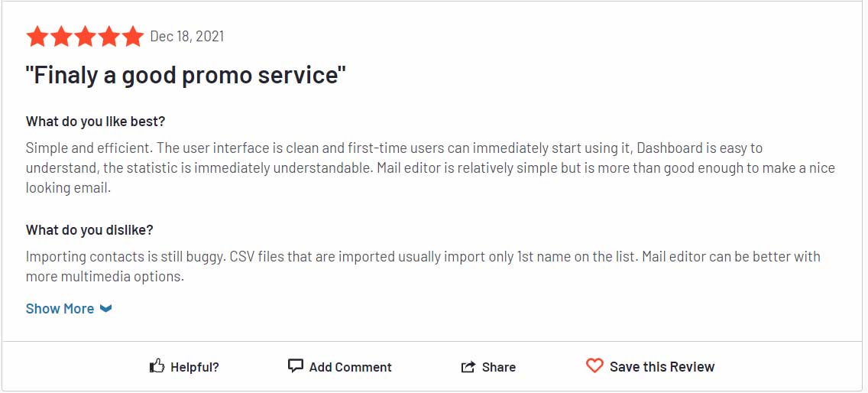The image size is (868, 393).
Task: Click the Save this Review text
Action: pos(662,367)
